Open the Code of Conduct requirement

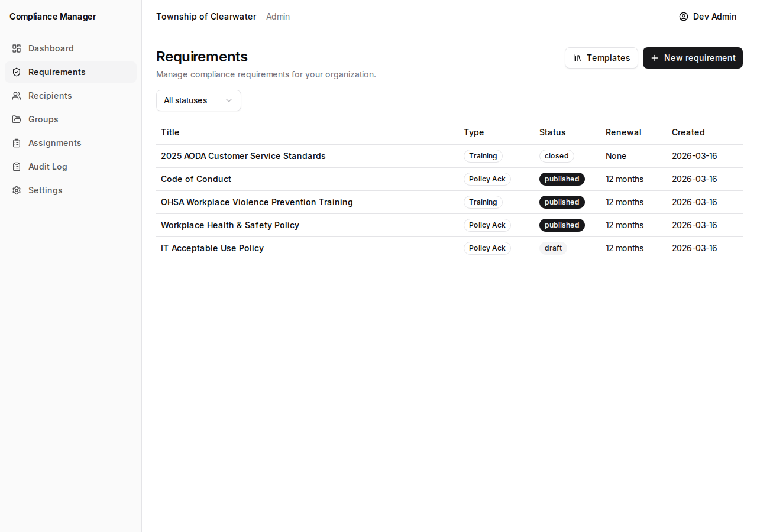coord(196,179)
